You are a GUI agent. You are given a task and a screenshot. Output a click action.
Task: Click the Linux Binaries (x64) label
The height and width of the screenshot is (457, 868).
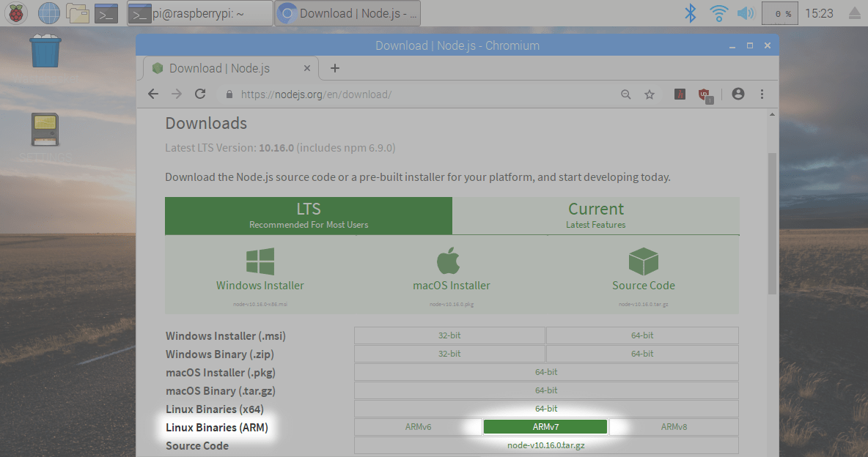(215, 409)
